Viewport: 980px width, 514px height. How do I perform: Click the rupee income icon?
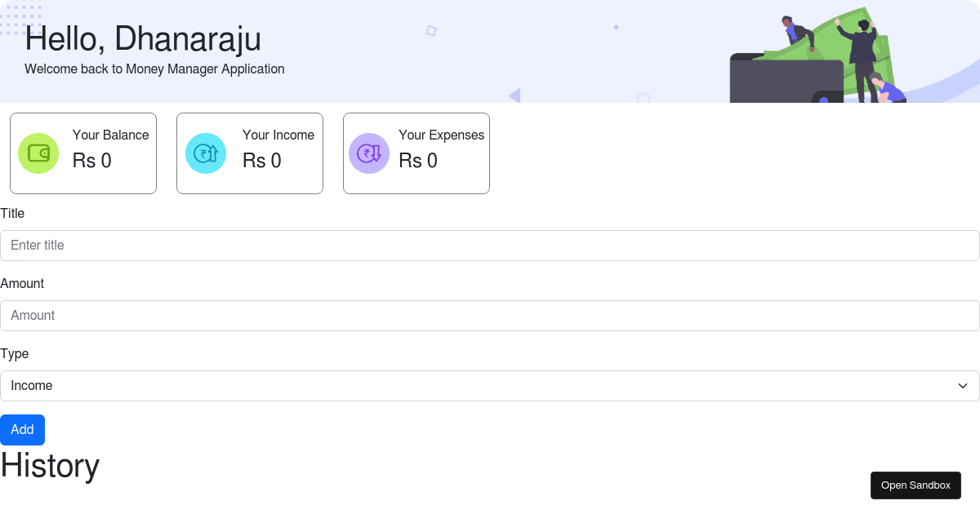coord(206,153)
